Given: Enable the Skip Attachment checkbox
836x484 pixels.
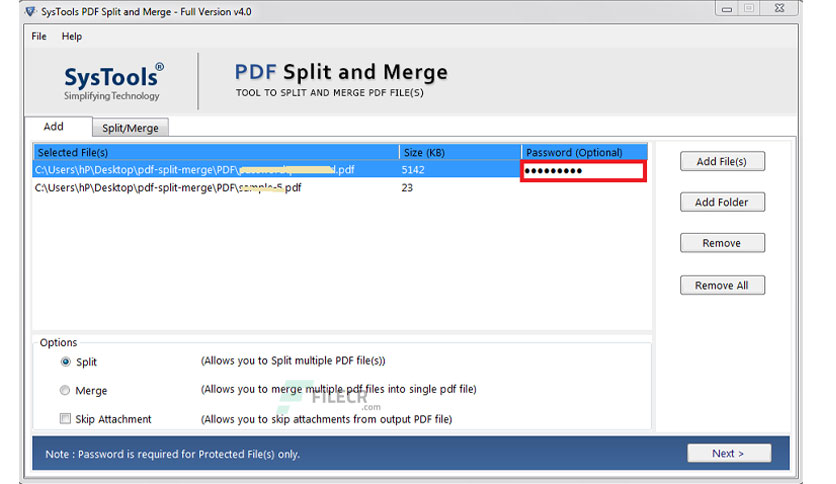Looking at the screenshot, I should (x=65, y=418).
